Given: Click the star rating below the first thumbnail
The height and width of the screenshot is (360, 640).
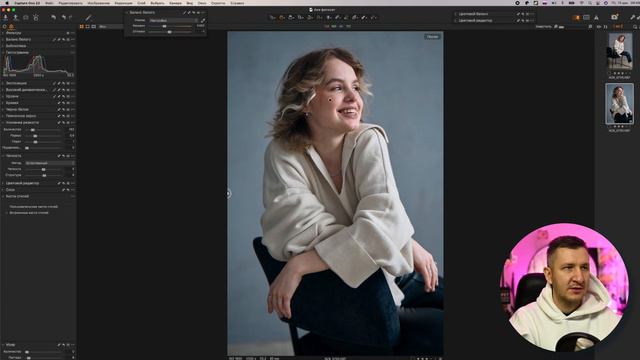Looking at the screenshot, I should (x=620, y=73).
